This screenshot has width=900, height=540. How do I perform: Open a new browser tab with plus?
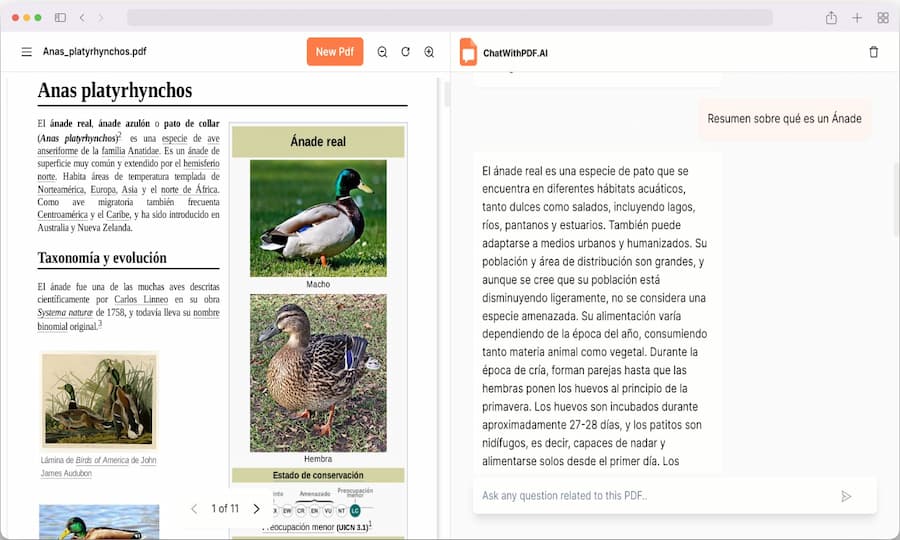point(856,18)
